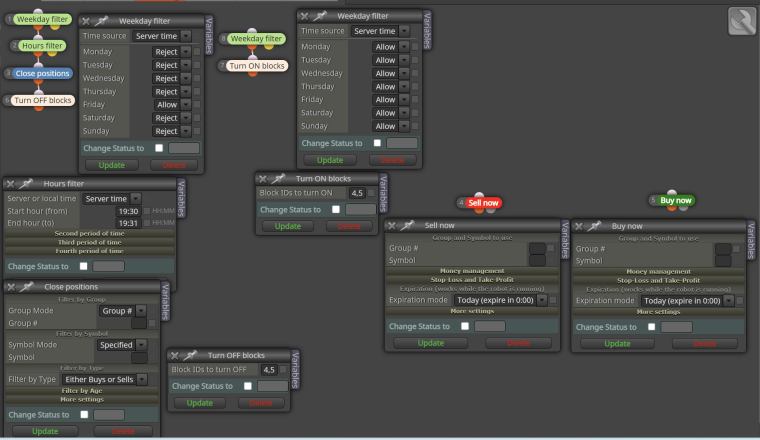Toggle small checkbox beside Monday Reject
The height and width of the screenshot is (440, 760).
click(x=197, y=51)
